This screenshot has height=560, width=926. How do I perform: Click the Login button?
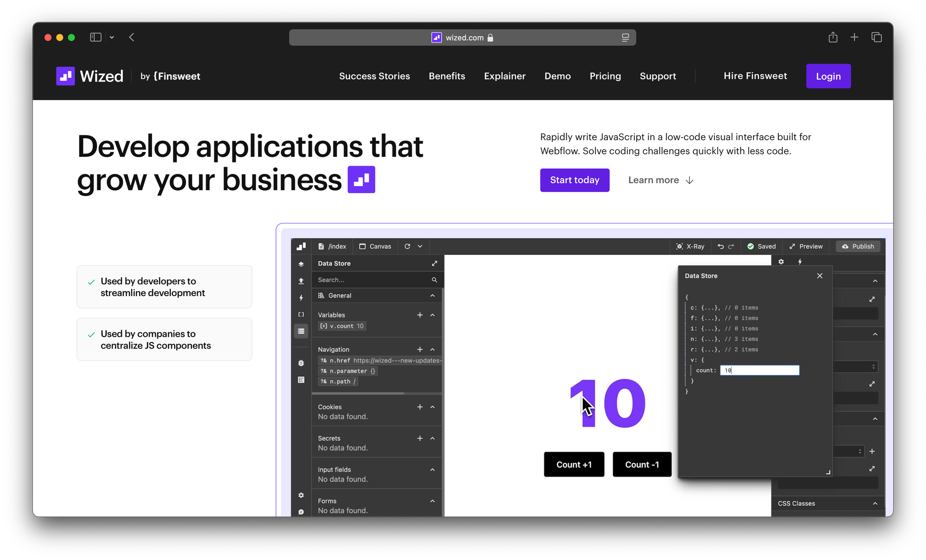828,76
